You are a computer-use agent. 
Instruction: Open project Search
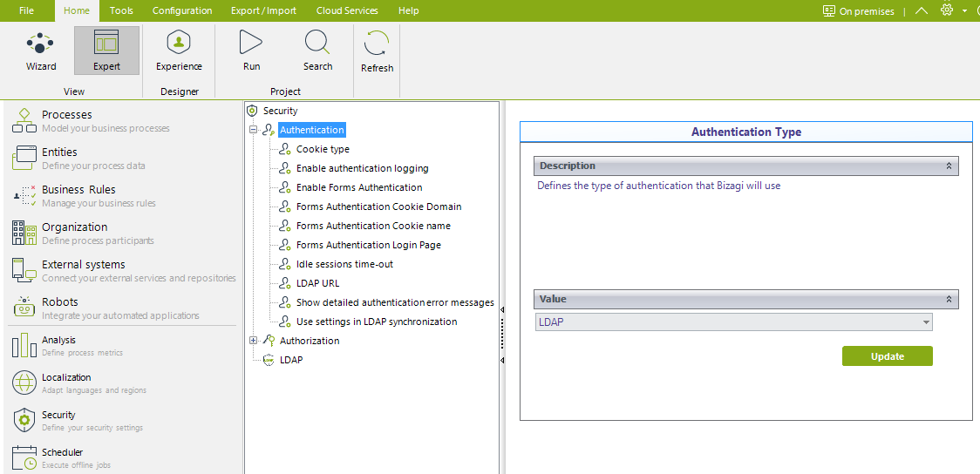coord(317,51)
